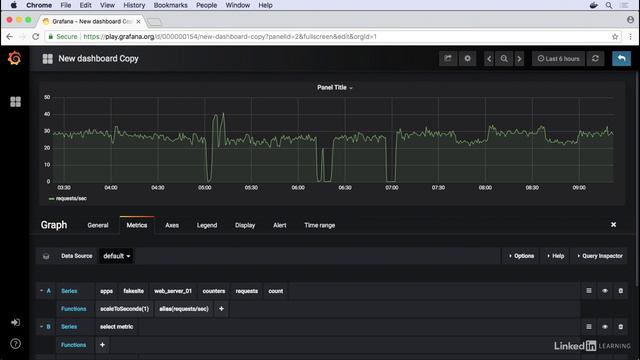The image size is (640, 360).
Task: Open the macOS Spotlight search icon
Action: pyautogui.click(x=609, y=5)
